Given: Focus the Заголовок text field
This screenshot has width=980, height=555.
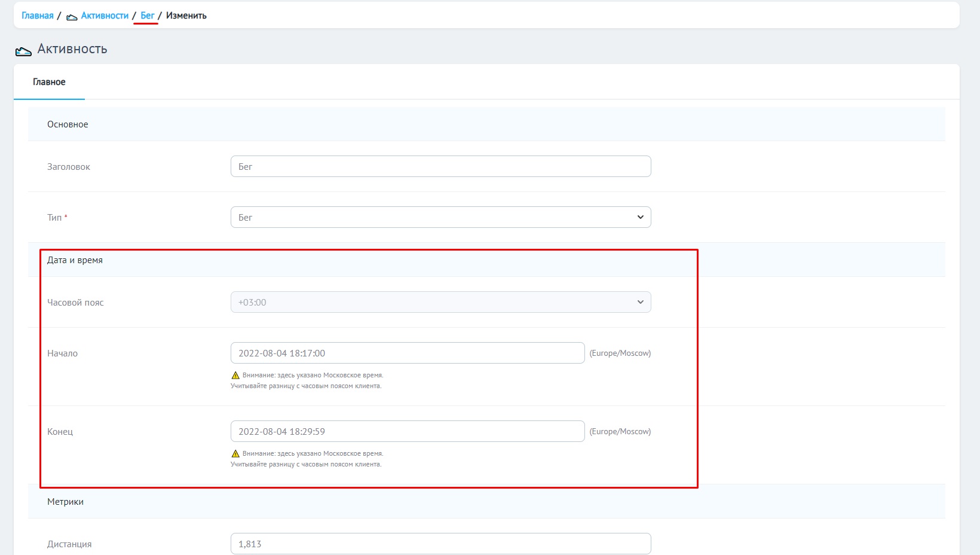Looking at the screenshot, I should click(440, 166).
